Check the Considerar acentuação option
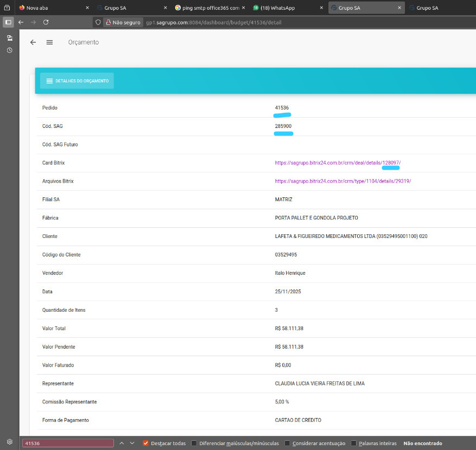Viewport: 476px width, 450px height. click(288, 443)
